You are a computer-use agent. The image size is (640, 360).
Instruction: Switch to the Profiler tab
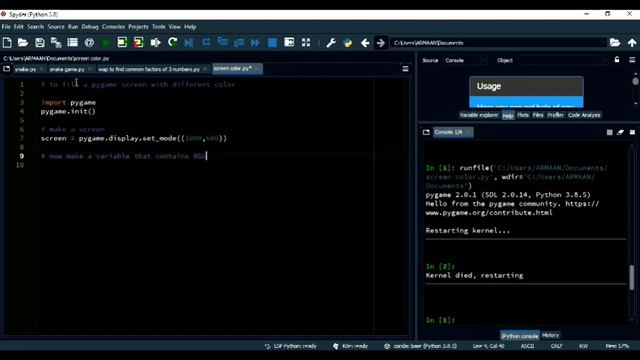coord(556,115)
